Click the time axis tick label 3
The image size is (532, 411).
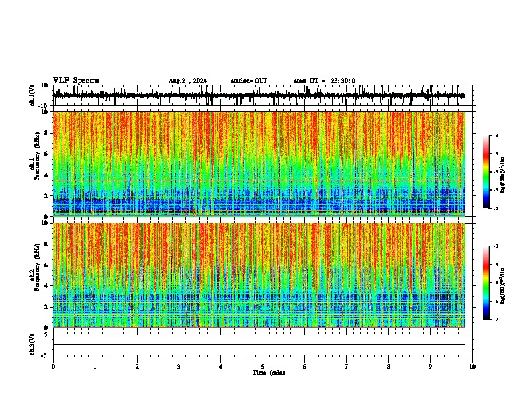coord(179,367)
